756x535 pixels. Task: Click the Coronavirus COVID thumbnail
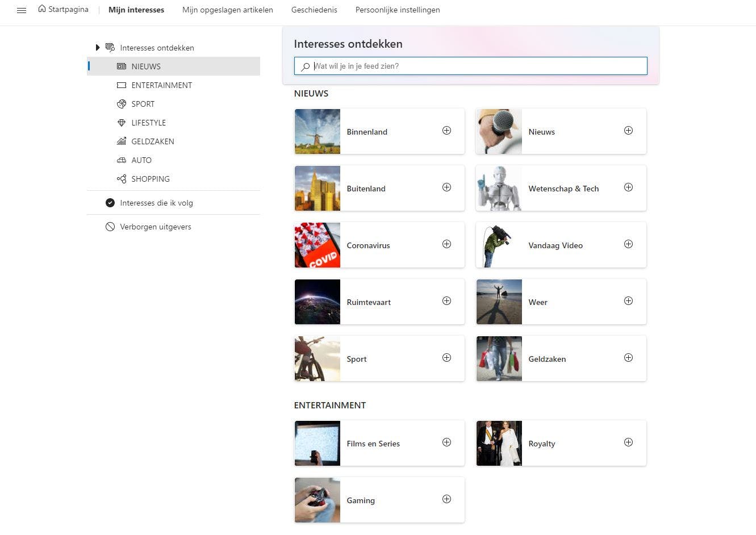[318, 245]
